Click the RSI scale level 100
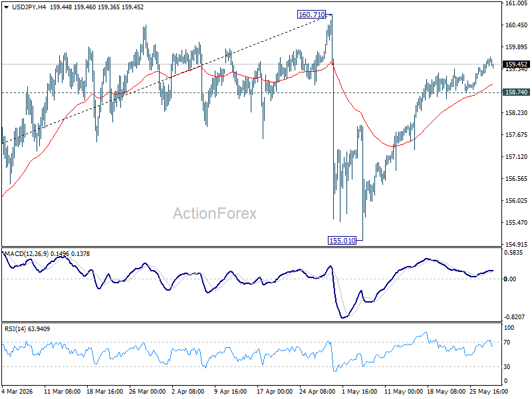 click(x=509, y=328)
